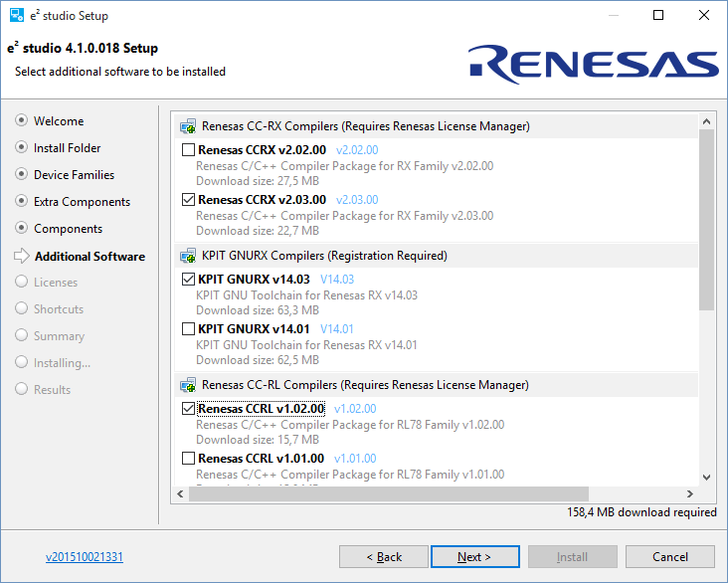Image resolution: width=728 pixels, height=583 pixels.
Task: Click the Renesas logo in header
Action: click(x=594, y=64)
